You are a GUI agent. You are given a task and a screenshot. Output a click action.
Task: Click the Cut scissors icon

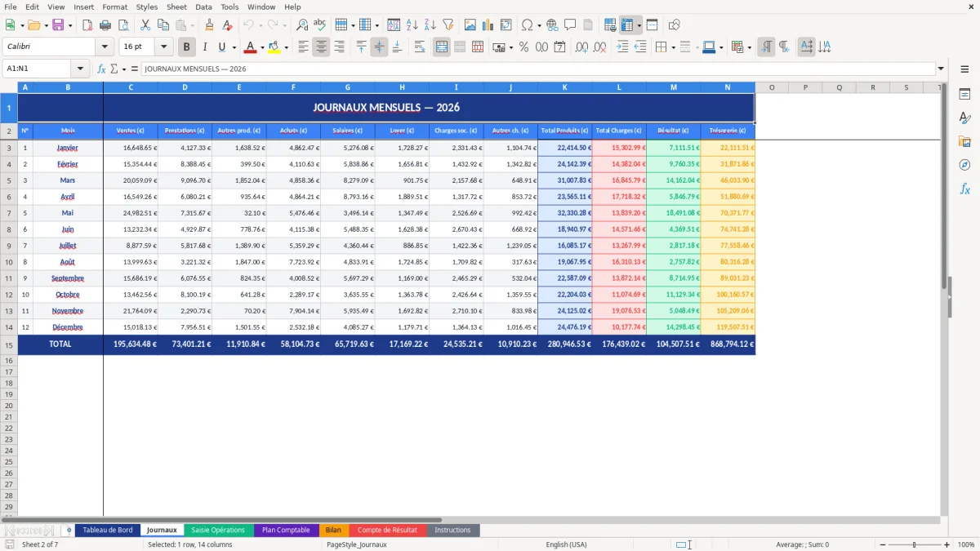[x=145, y=25]
